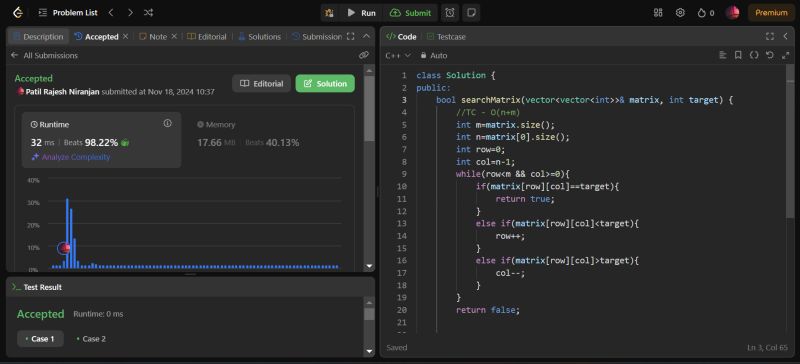Close the Note tab
800x364 pixels.
[174, 37]
